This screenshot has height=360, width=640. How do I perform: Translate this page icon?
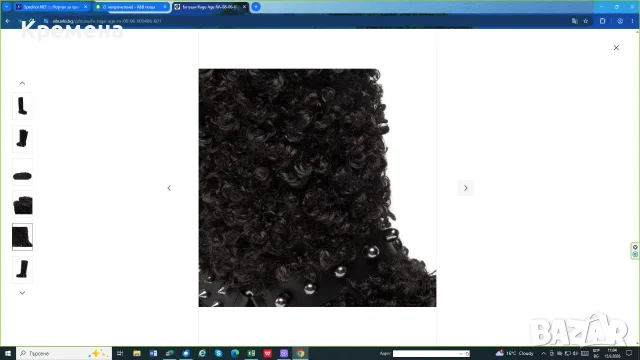(575, 21)
